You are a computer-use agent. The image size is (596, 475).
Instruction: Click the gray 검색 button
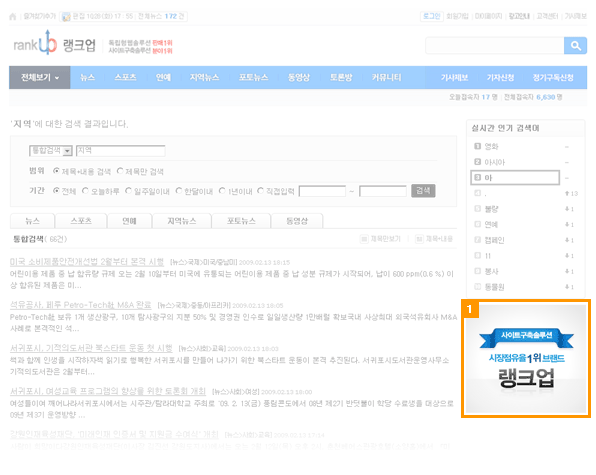click(x=423, y=191)
